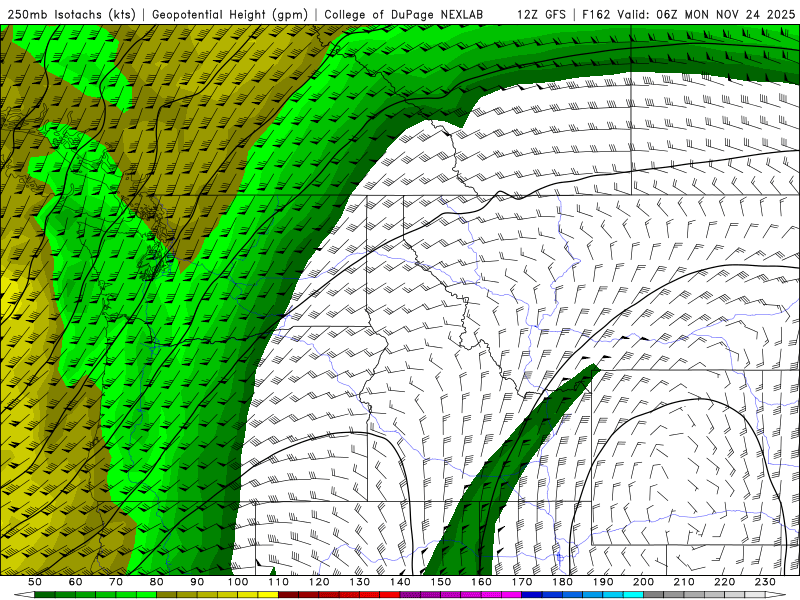Screen dimensions: 800x600
Task: Click the '140' color scale label
Action: click(x=401, y=582)
